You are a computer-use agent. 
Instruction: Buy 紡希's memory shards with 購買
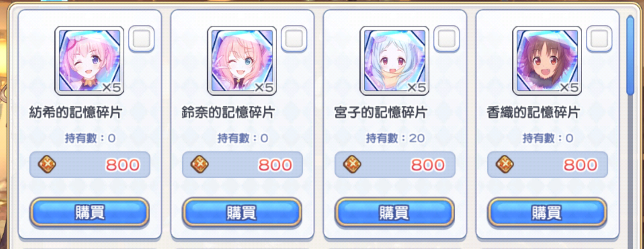[90, 212]
